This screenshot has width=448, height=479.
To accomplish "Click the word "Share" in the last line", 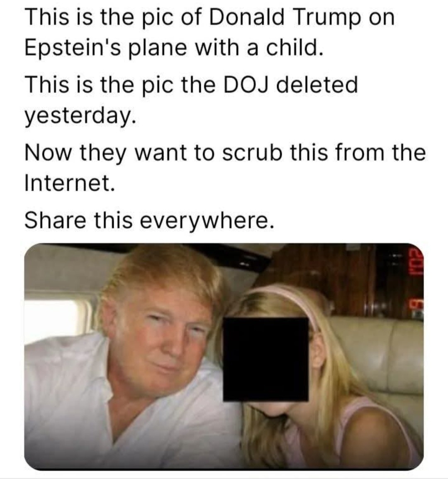I will (x=55, y=221).
